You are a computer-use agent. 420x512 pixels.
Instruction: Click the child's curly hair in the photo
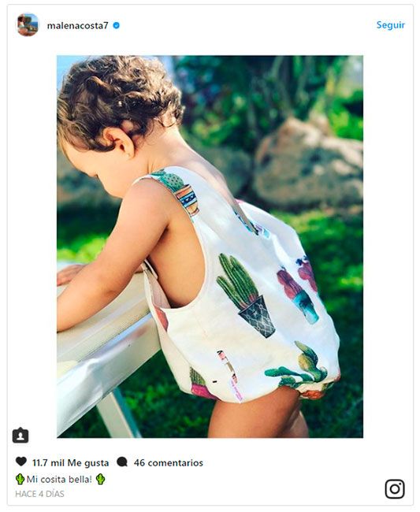tap(119, 98)
